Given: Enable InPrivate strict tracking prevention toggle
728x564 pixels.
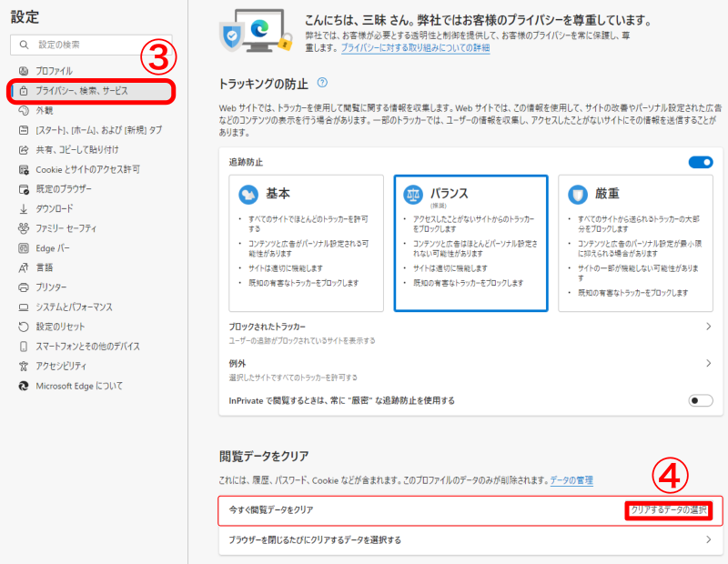Looking at the screenshot, I should click(701, 400).
